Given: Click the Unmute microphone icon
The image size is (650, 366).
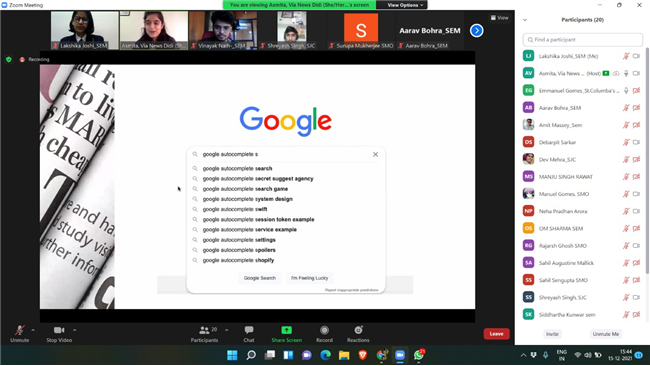Looking at the screenshot, I should pyautogui.click(x=19, y=330).
